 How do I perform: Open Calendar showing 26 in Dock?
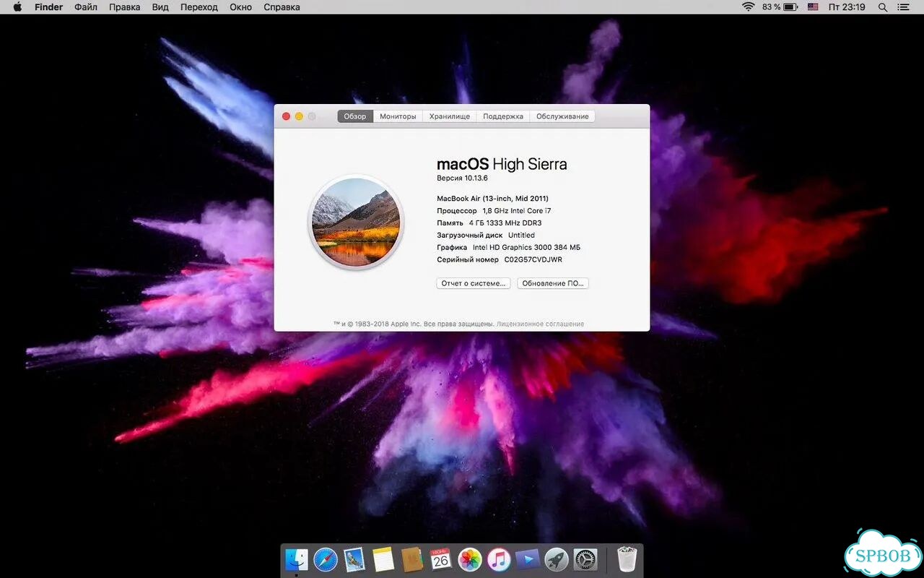441,559
